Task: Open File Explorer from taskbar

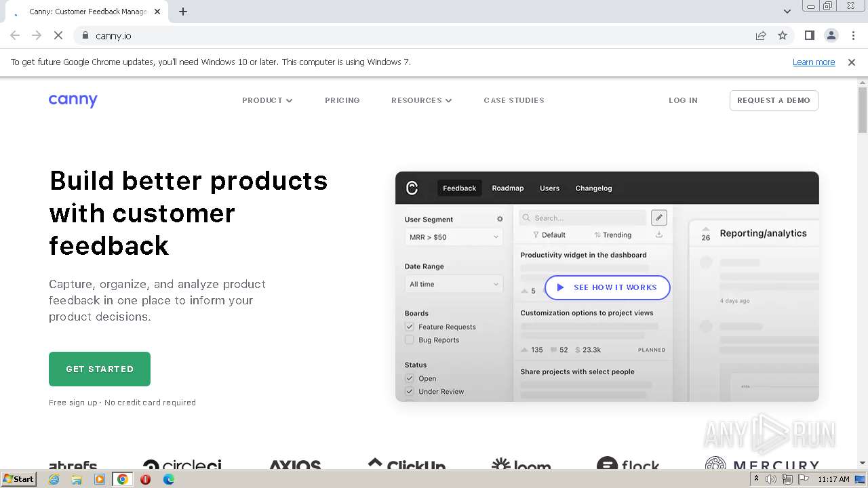Action: pos(77,479)
